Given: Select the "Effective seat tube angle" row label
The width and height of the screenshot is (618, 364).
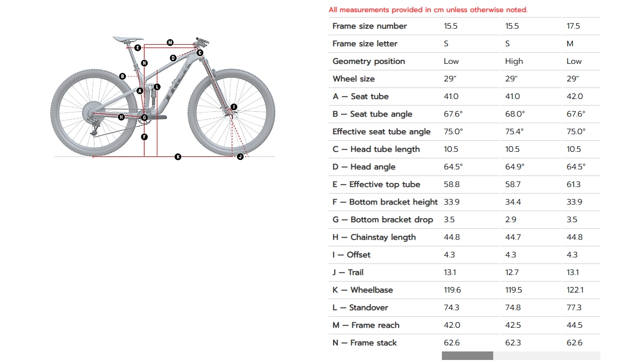Looking at the screenshot, I should coord(381,132).
